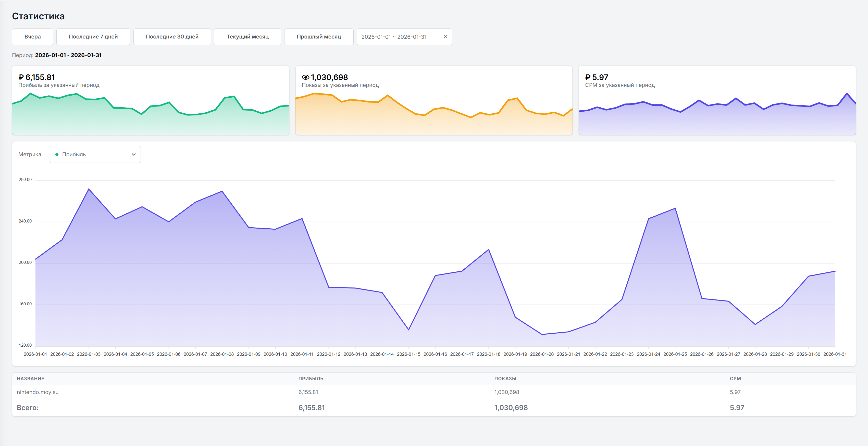Open nintendo.moy.su table row
The width and height of the screenshot is (868, 446).
(38, 392)
